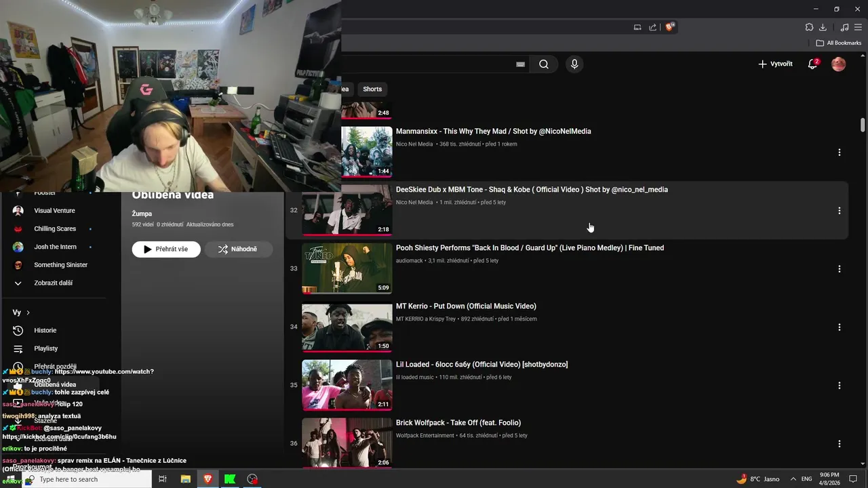868x488 pixels.
Task: Click the YouTube search magnifier button
Action: point(544,64)
